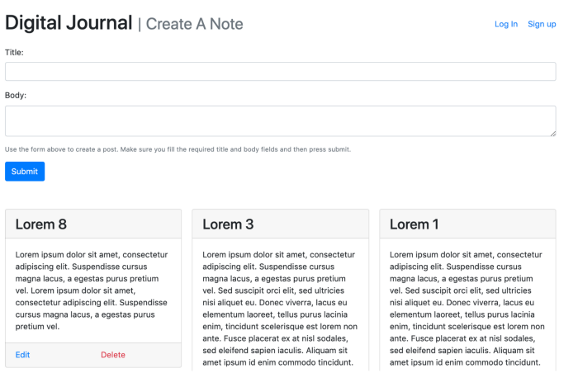This screenshot has height=392, width=578.
Task: Edit the Lorem 8 note
Action: tap(22, 355)
